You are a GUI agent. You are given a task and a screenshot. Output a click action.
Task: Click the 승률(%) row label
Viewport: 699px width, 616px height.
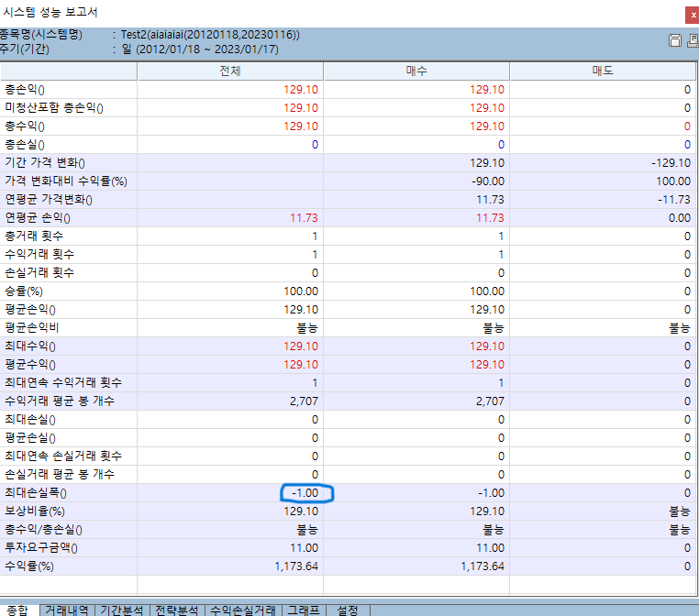23,291
